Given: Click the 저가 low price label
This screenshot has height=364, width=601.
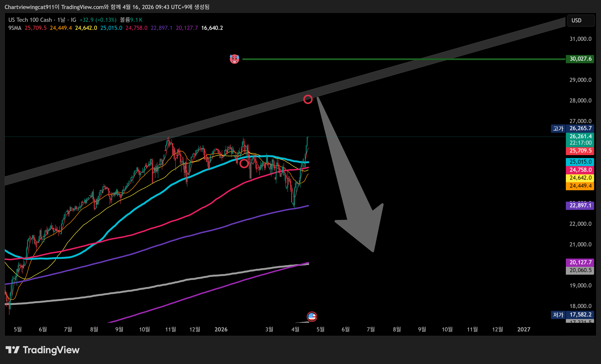Looking at the screenshot, I should click(x=558, y=315).
